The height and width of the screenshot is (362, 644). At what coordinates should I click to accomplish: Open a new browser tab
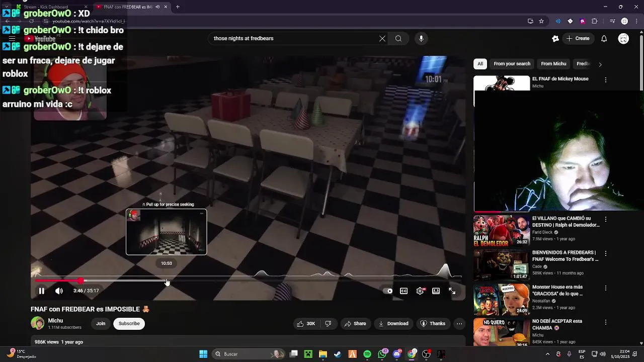(178, 7)
